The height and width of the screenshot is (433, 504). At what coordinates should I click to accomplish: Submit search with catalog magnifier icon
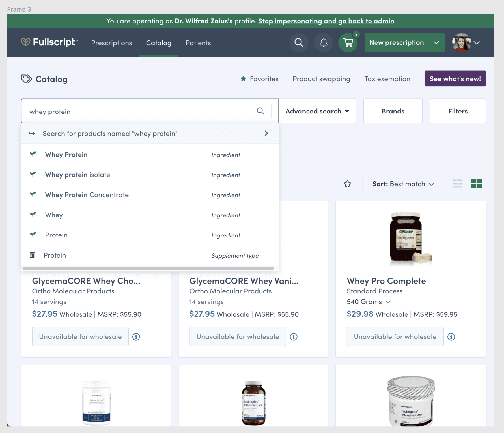(x=260, y=111)
